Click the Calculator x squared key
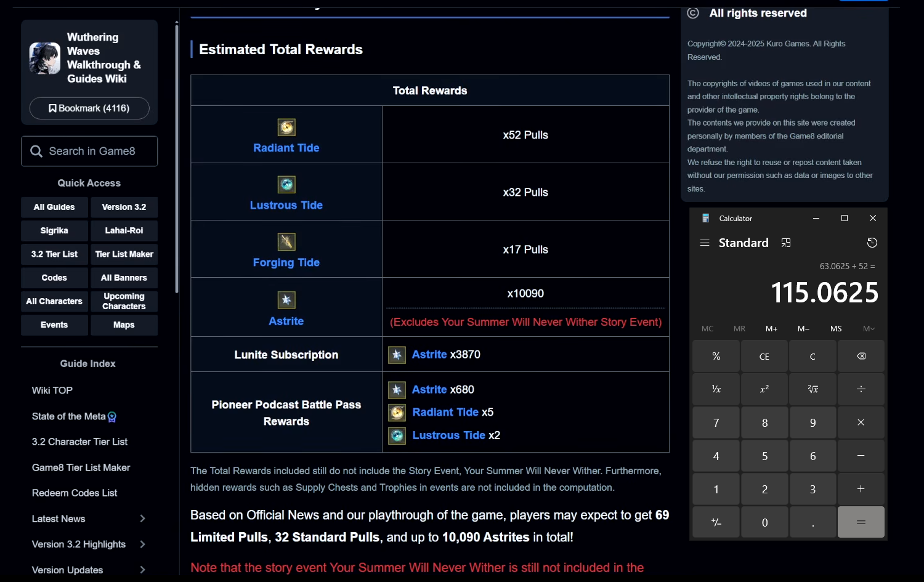Screen dimensions: 924x582 click(x=764, y=389)
